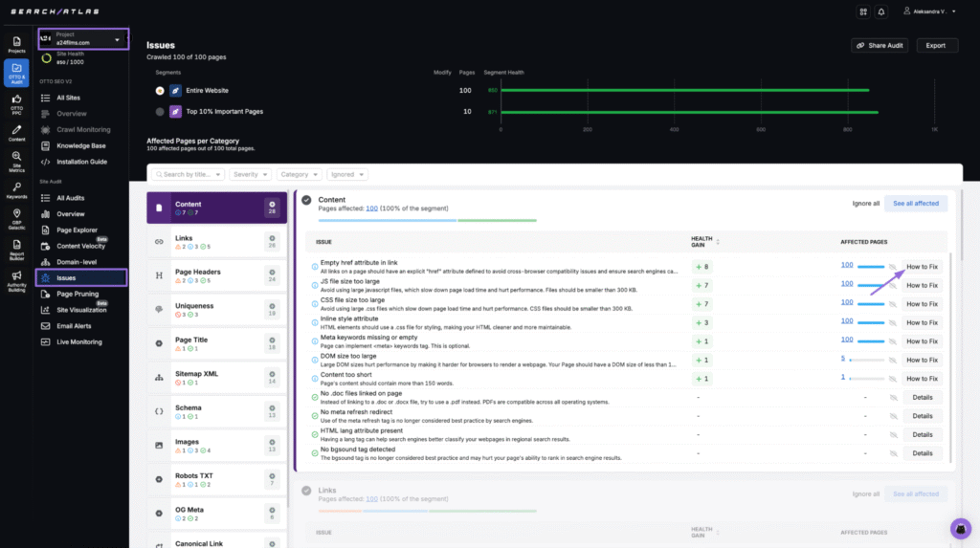Select the Entire Website segment radio
This screenshot has height=548, width=980.
coord(160,91)
